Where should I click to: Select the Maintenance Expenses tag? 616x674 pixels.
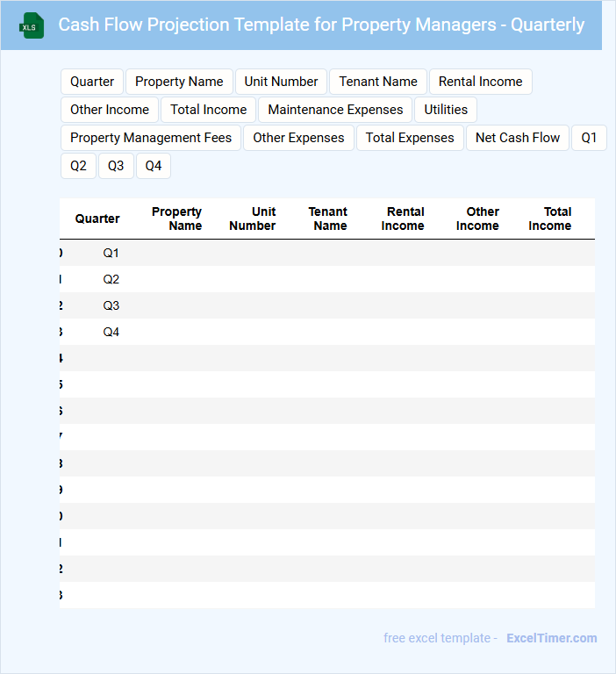point(335,110)
